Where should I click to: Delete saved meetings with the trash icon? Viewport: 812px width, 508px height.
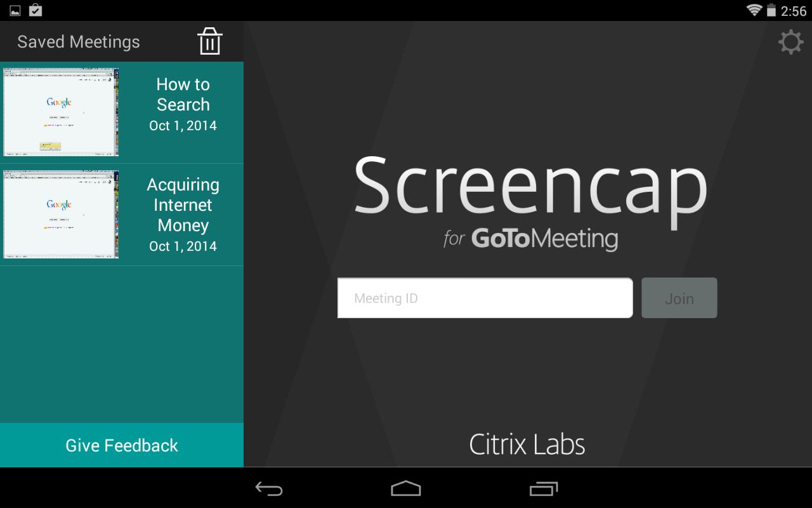click(209, 41)
